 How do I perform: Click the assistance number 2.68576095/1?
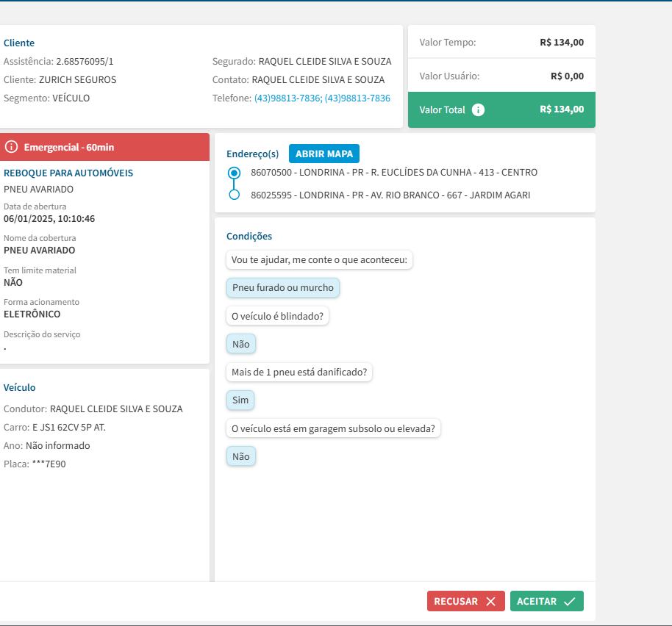click(x=85, y=62)
